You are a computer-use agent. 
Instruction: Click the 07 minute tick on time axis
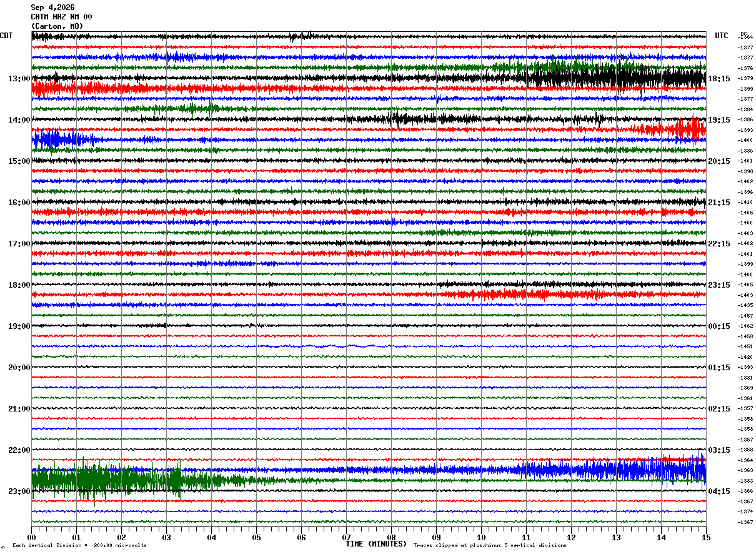pyautogui.click(x=346, y=537)
